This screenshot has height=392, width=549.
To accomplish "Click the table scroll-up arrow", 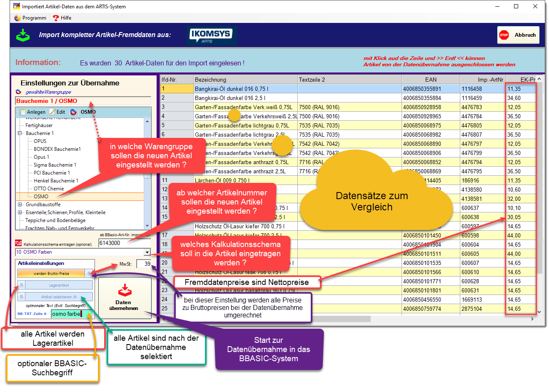I will click(x=539, y=79).
